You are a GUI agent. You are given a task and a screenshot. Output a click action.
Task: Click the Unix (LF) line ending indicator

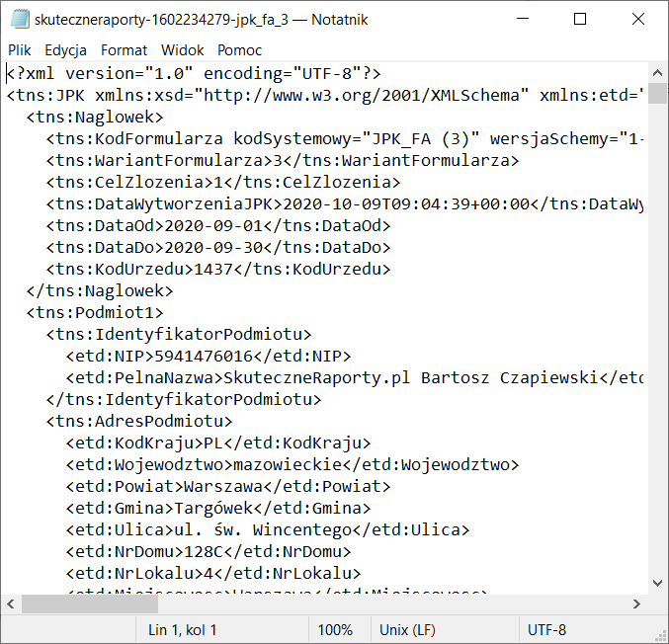(409, 629)
